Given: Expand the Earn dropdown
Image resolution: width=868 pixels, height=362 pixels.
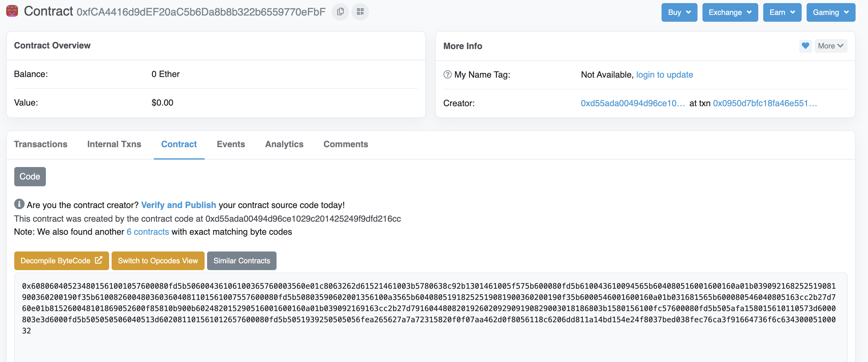Looking at the screenshot, I should click(782, 12).
